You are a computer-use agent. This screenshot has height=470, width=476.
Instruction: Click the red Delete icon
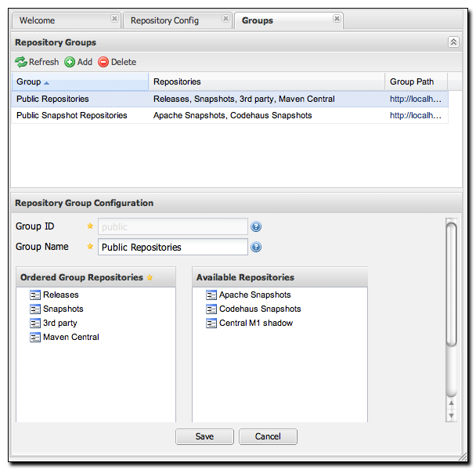[x=103, y=62]
